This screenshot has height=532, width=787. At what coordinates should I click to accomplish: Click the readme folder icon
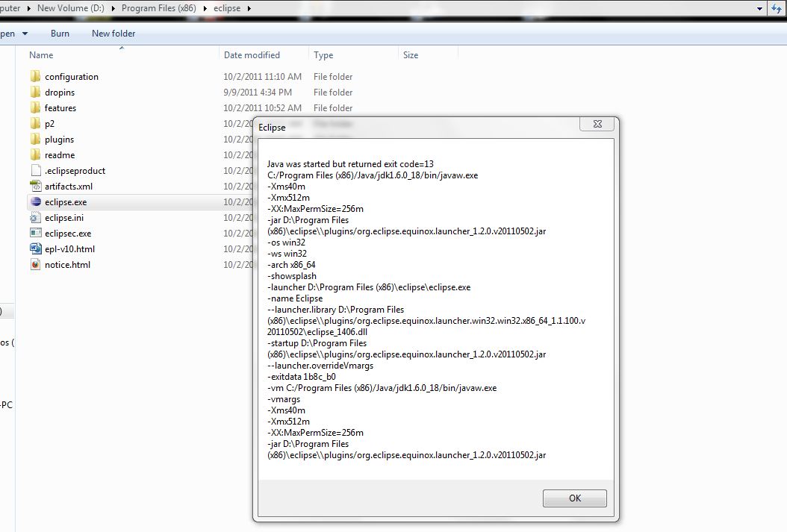[35, 154]
